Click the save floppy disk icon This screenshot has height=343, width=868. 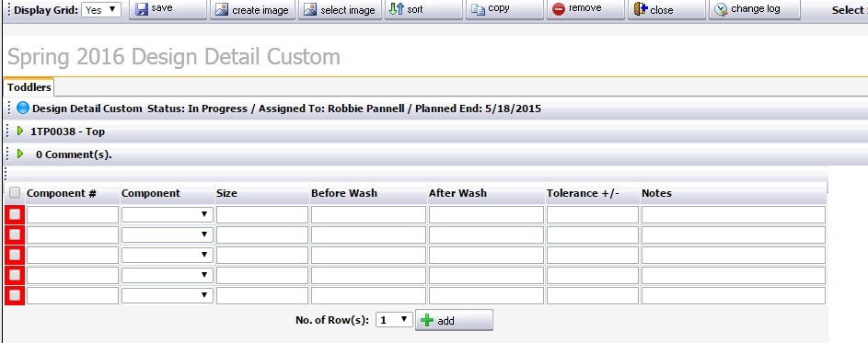click(142, 9)
